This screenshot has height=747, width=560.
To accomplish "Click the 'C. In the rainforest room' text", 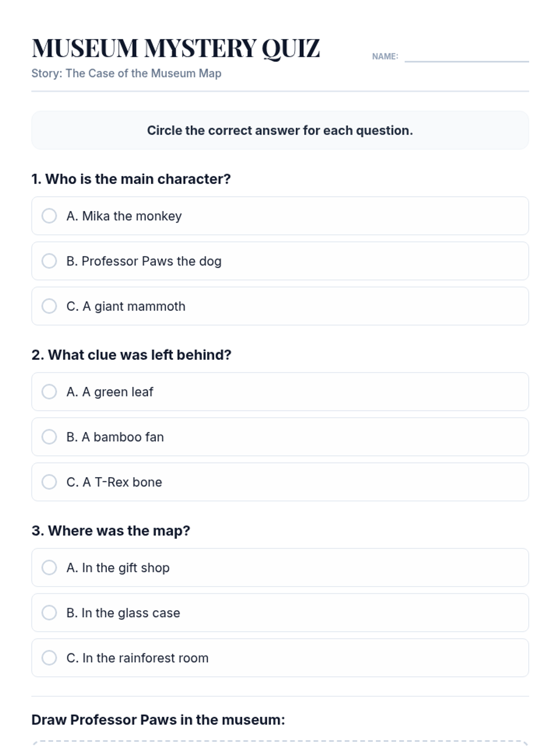I will click(138, 658).
